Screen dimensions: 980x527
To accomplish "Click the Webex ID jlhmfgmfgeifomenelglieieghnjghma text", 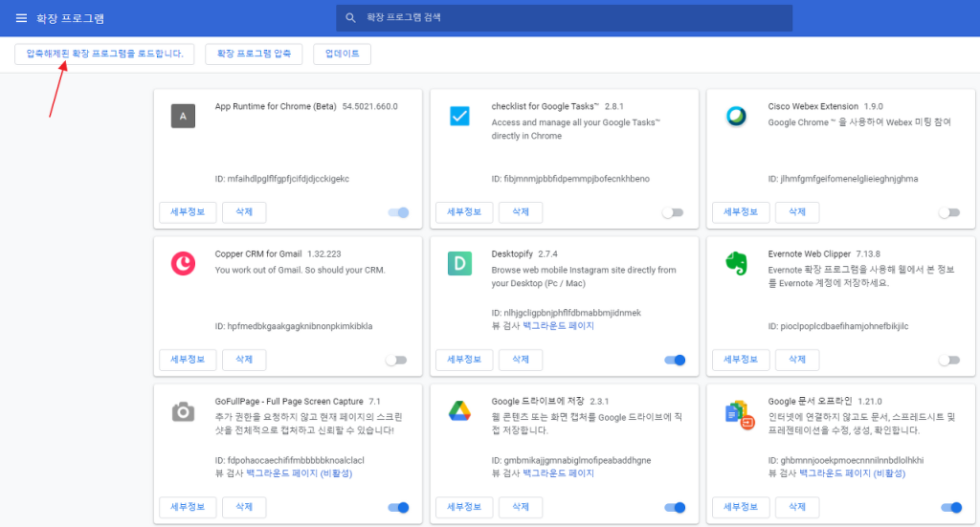I will [x=843, y=179].
